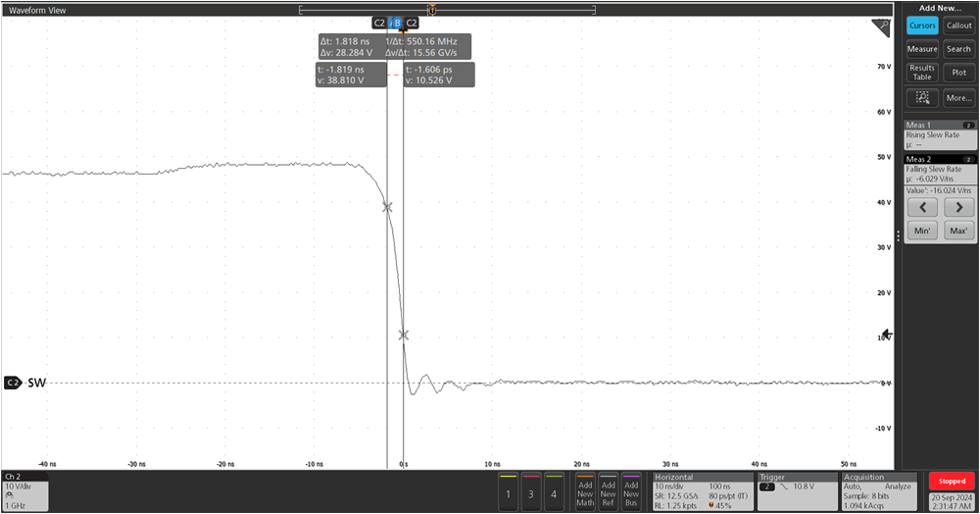Screen dimensions: 980x514
Task: Click the SW waveform label
Action: coord(36,383)
